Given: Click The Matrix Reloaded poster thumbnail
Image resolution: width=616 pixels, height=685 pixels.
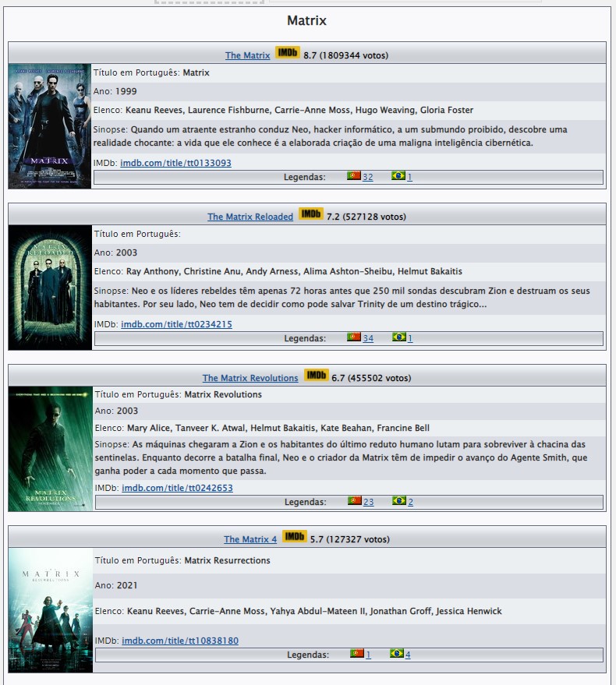Looking at the screenshot, I should coord(50,288).
